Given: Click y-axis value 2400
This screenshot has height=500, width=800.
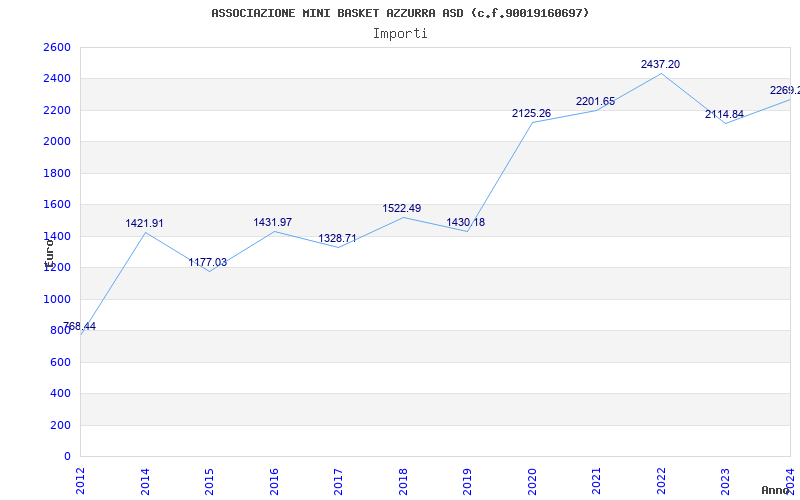Looking at the screenshot, I should 57,79.
